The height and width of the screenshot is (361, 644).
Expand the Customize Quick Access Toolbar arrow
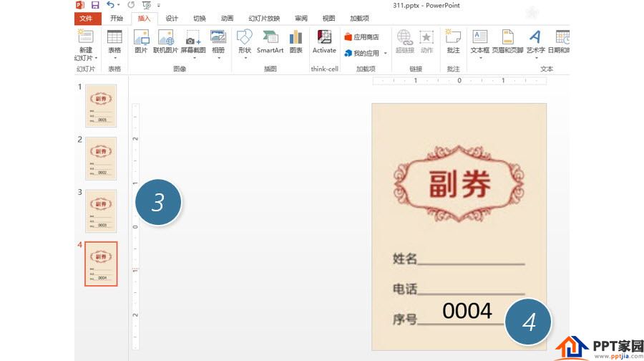[x=159, y=5]
